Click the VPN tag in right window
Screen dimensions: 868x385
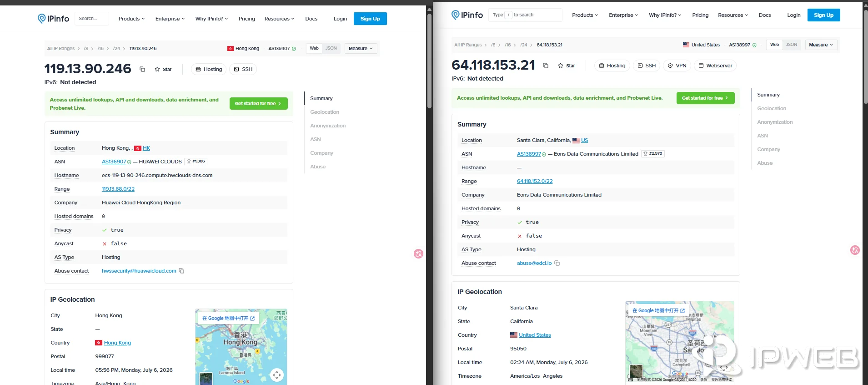[677, 66]
